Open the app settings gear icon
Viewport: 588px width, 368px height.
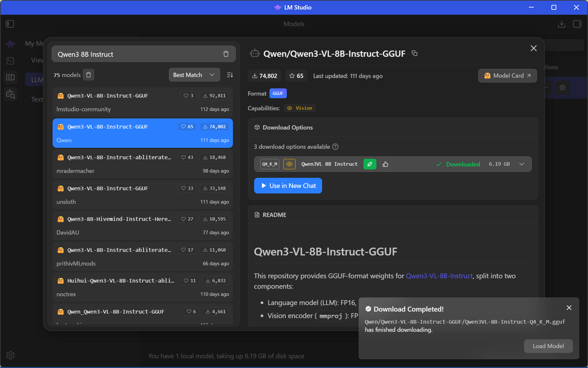point(10,355)
